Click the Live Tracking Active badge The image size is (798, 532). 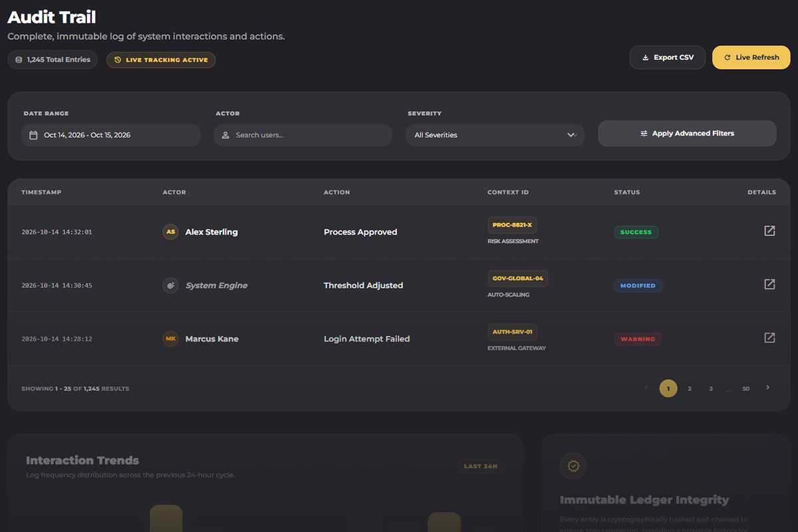coord(161,60)
